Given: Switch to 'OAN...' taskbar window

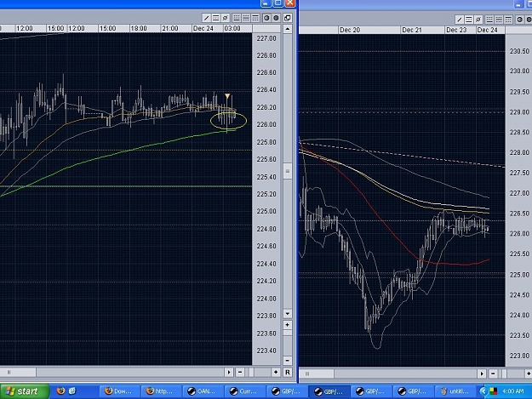Looking at the screenshot, I should click(203, 391).
